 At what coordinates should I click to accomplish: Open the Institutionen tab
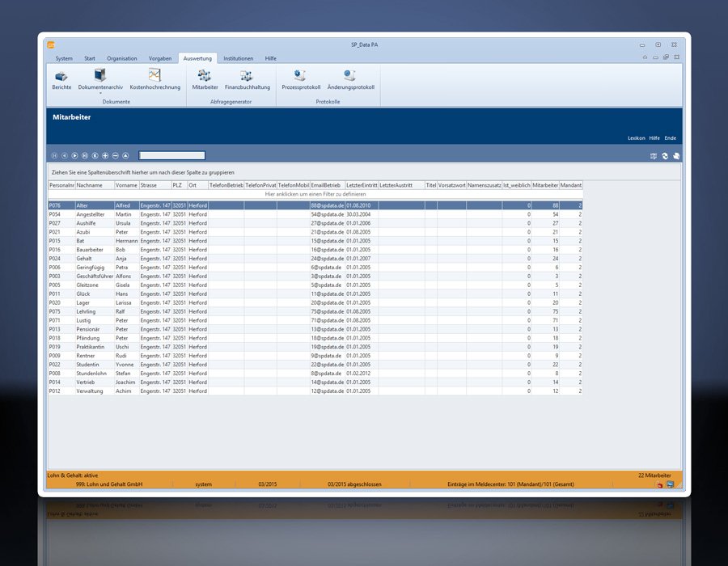(x=238, y=58)
